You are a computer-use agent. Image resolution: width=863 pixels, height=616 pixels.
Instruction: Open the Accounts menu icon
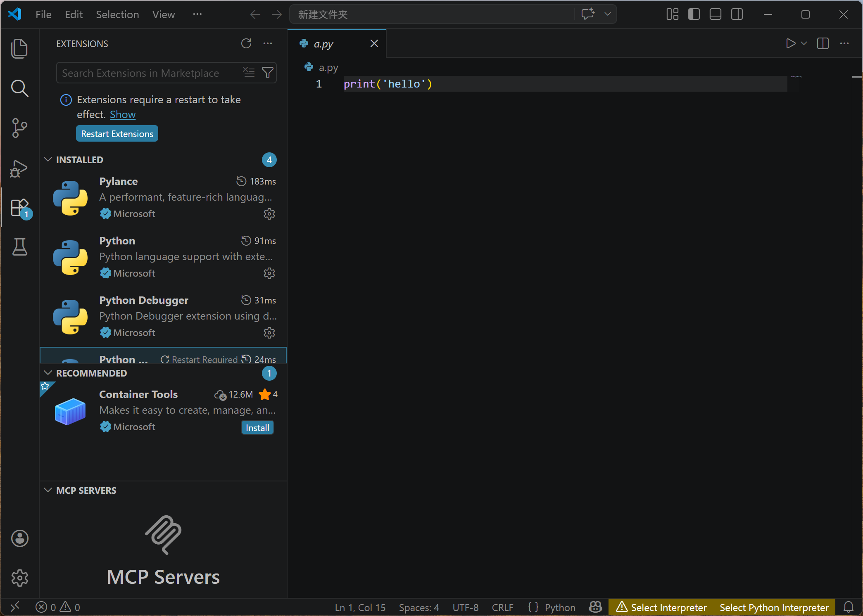click(19, 538)
